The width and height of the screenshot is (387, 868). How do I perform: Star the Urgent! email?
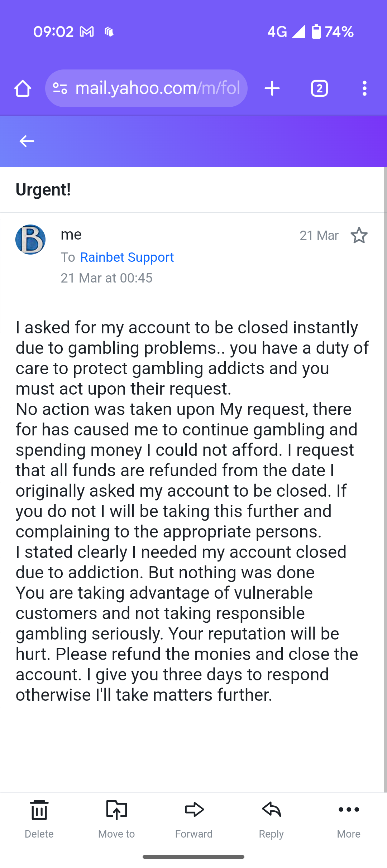359,236
